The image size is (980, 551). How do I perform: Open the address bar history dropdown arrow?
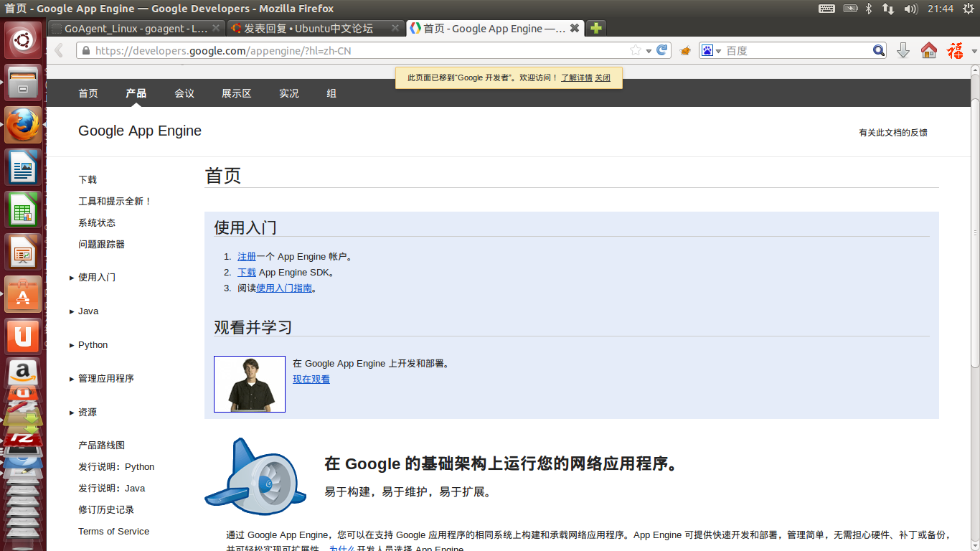pos(649,51)
